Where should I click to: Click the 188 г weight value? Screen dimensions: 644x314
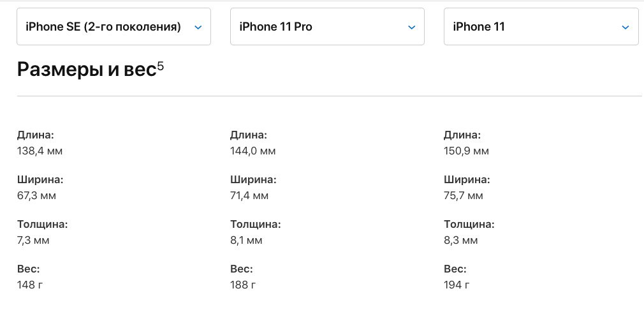[x=242, y=285]
